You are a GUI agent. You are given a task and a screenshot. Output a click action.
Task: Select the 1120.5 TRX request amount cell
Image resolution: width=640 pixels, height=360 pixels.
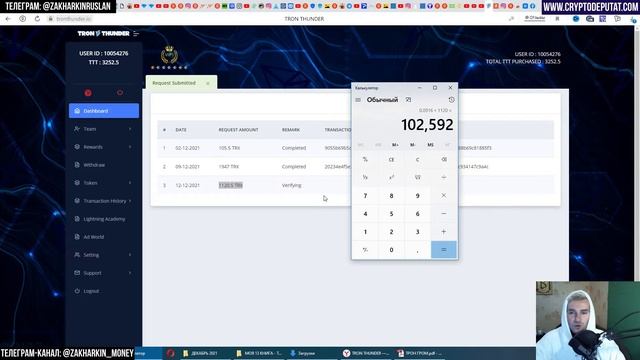[231, 185]
